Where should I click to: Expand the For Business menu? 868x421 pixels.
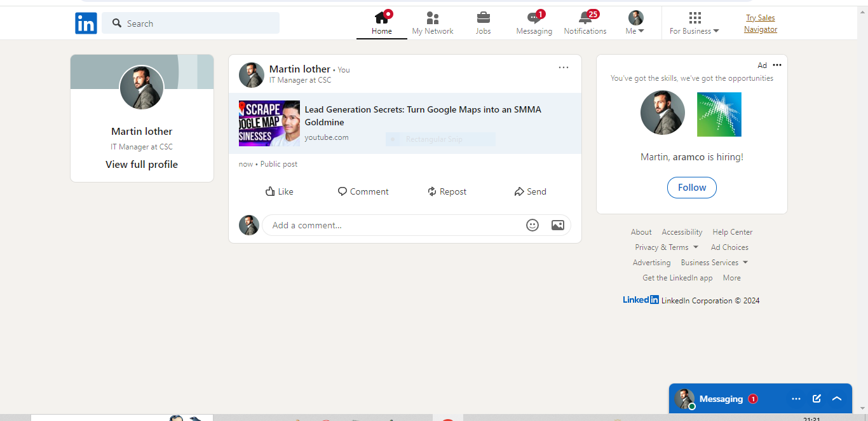coord(695,24)
